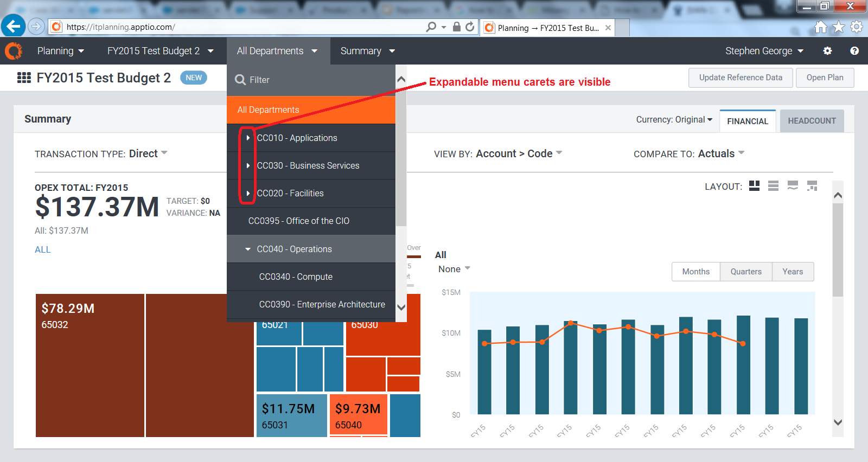The image size is (868, 462).
Task: Select the Years view
Action: pos(793,272)
